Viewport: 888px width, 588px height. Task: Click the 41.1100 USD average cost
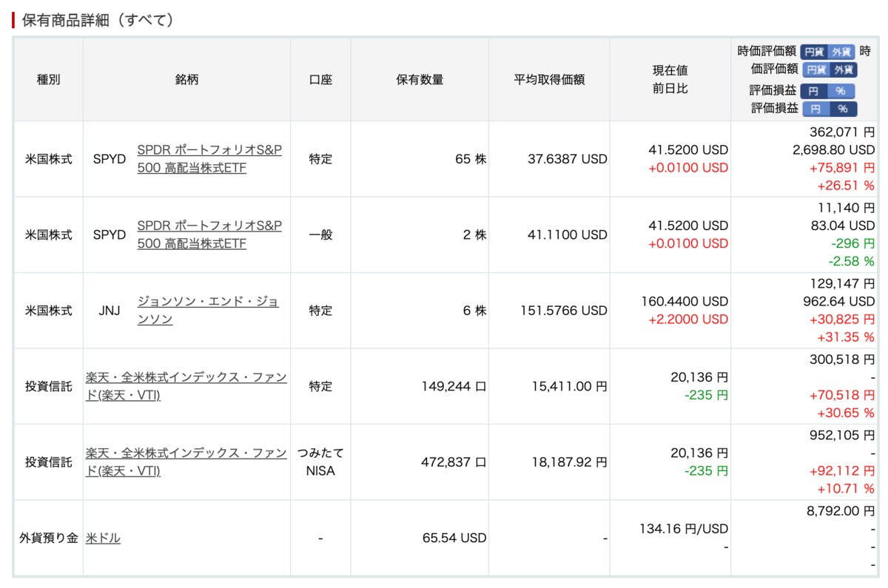[x=567, y=234]
